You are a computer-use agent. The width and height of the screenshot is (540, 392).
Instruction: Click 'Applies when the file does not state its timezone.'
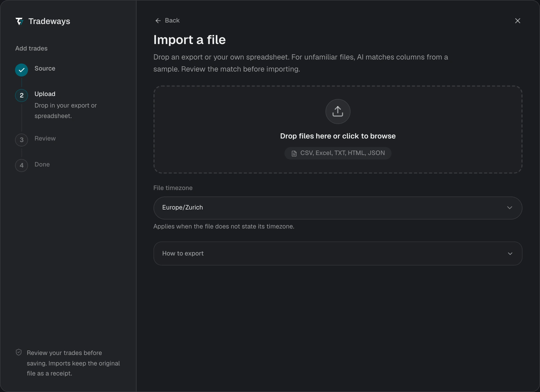[x=224, y=226]
